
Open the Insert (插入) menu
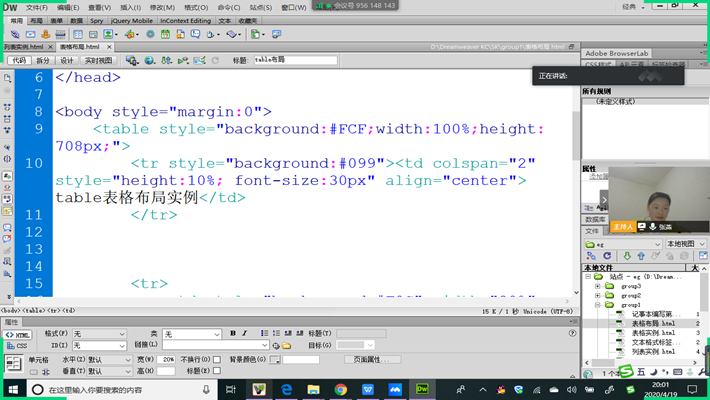click(x=130, y=7)
